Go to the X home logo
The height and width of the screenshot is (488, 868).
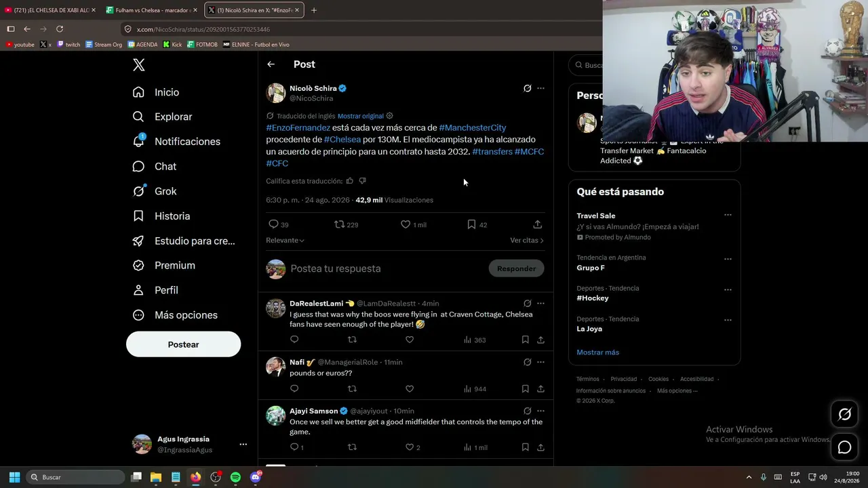tap(138, 65)
